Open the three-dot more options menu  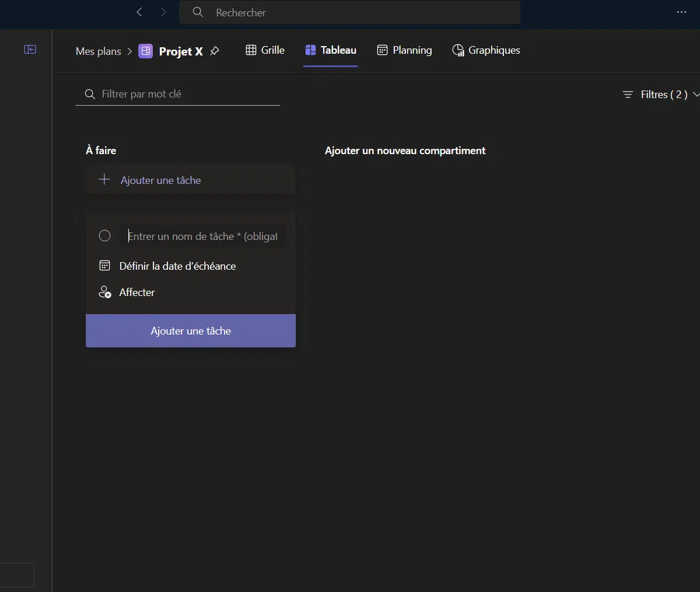coord(681,12)
